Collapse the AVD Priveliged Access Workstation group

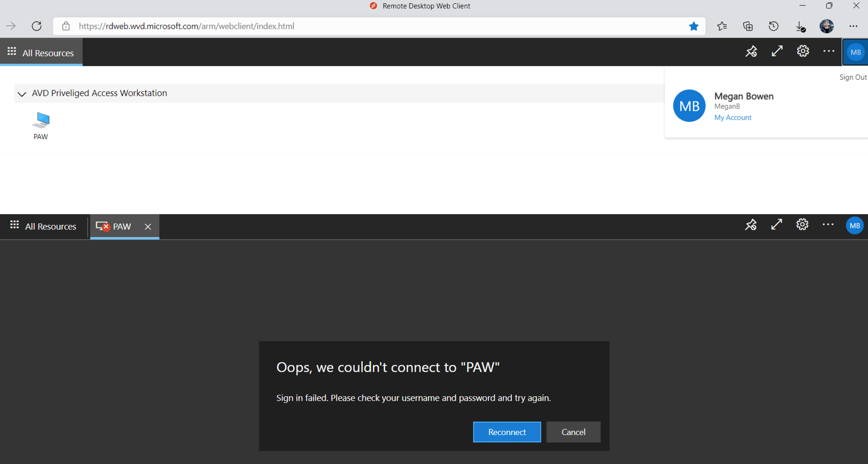(22, 94)
